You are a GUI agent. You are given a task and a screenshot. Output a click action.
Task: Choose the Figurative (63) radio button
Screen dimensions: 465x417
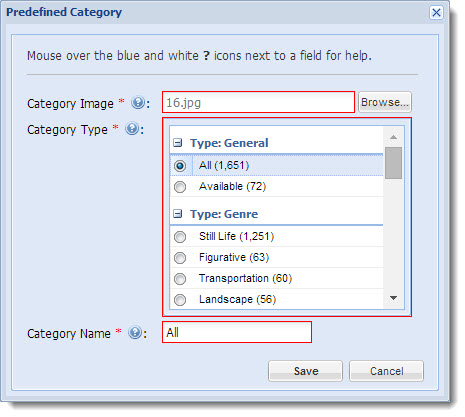pos(180,258)
